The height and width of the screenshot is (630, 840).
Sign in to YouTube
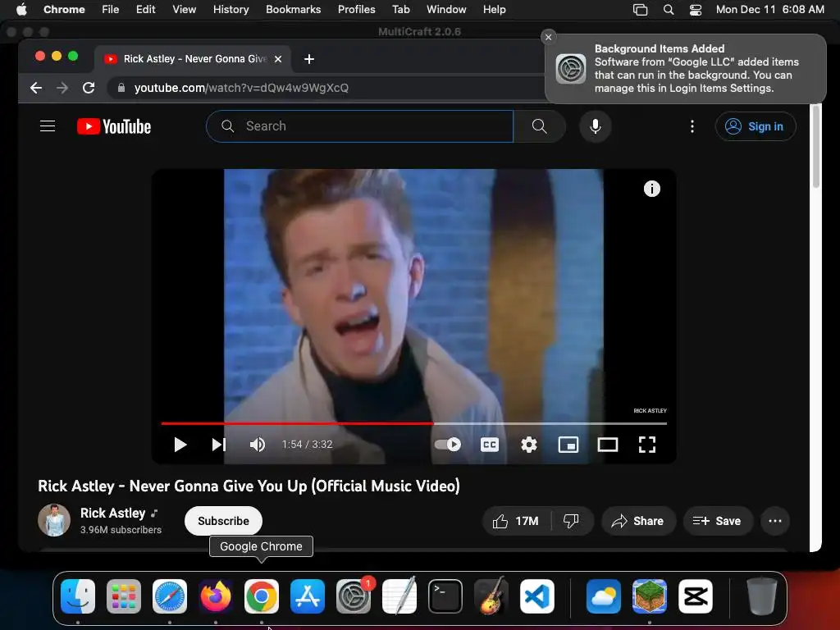point(756,126)
